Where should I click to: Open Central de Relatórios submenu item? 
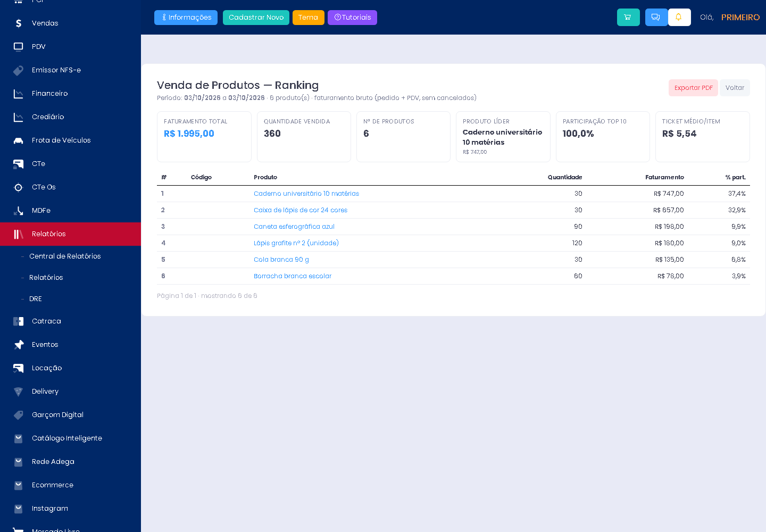[65, 256]
